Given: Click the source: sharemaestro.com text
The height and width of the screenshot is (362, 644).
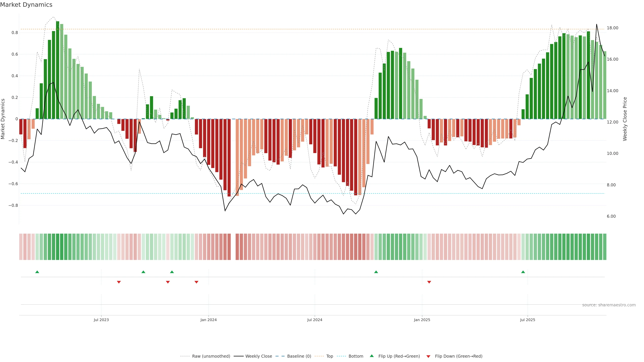Looking at the screenshot, I should (609, 305).
